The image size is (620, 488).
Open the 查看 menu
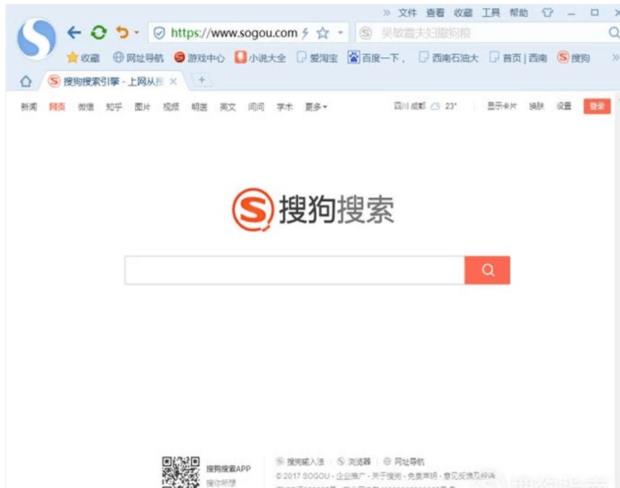point(435,13)
